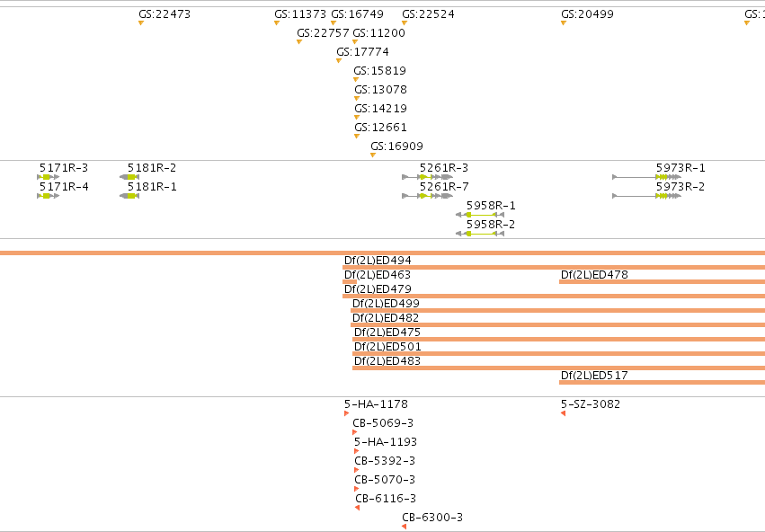Click the Df(2L)ED499 deficiency bar
Image resolution: width=765 pixels, height=532 pixels.
[x=557, y=311]
